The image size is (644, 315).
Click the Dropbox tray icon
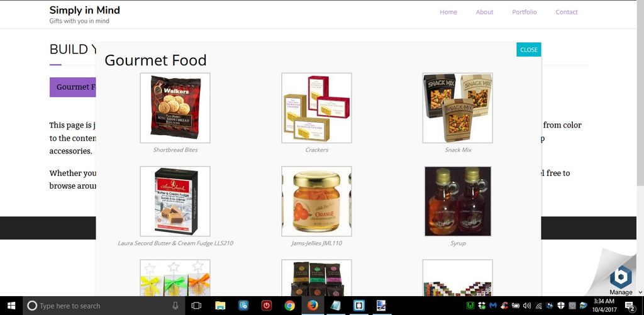pyautogui.click(x=482, y=306)
